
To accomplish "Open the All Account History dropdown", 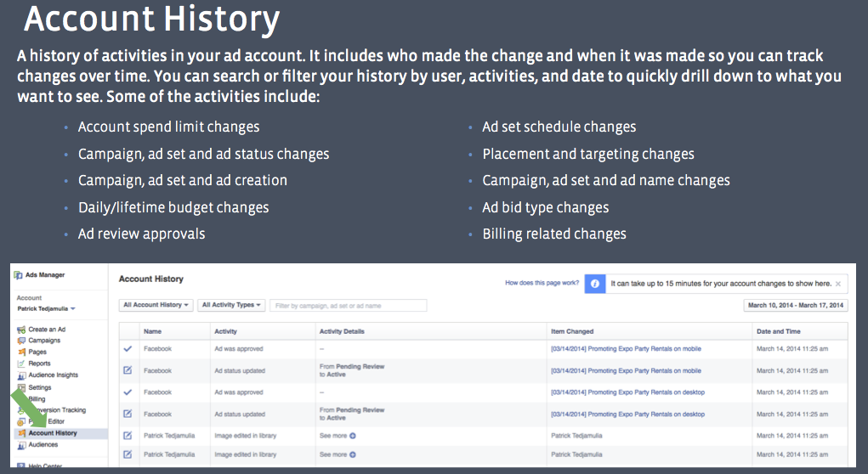I will coord(156,305).
